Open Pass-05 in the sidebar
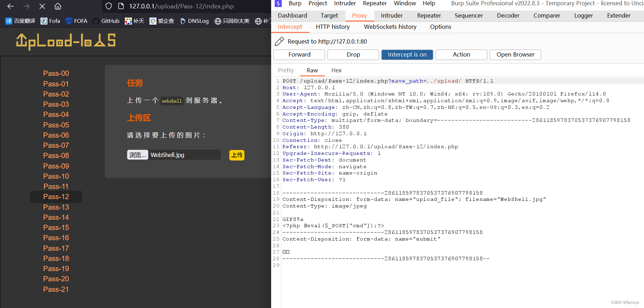Screen dimensions: 644x308 pyautogui.click(x=56, y=125)
